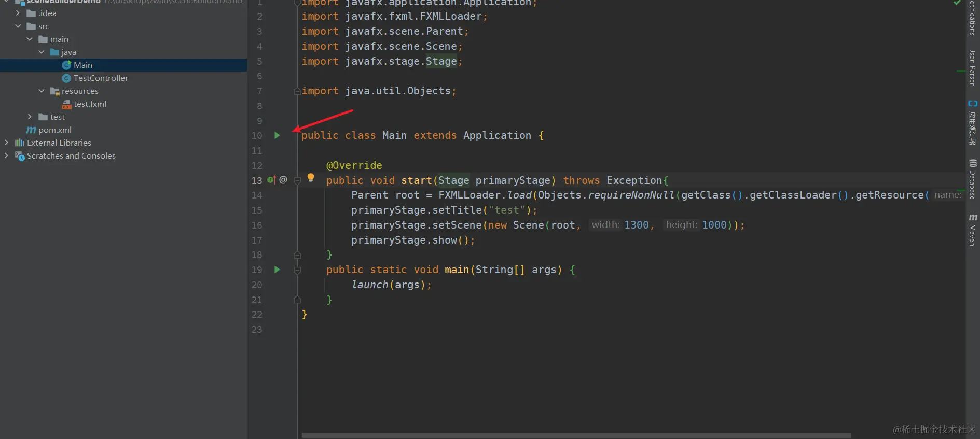Click the run gutter icon beside main method
Image resolution: width=980 pixels, height=439 pixels.
(277, 270)
